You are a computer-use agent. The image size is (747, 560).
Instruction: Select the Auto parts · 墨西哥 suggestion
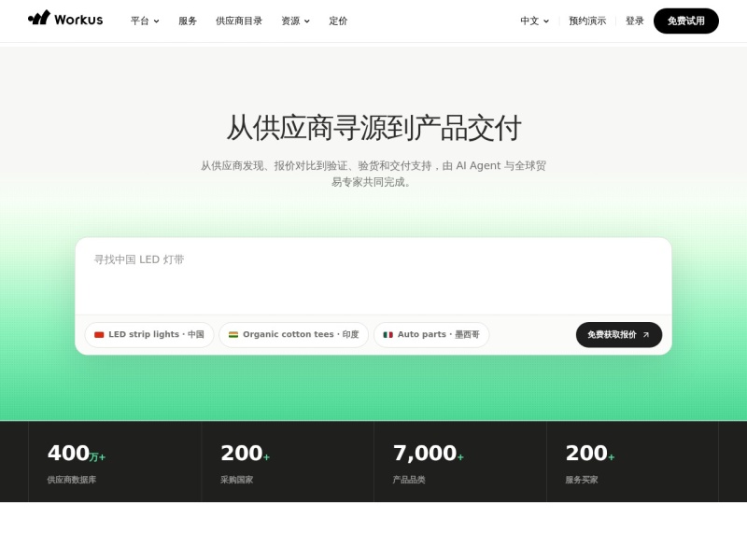[431, 335]
